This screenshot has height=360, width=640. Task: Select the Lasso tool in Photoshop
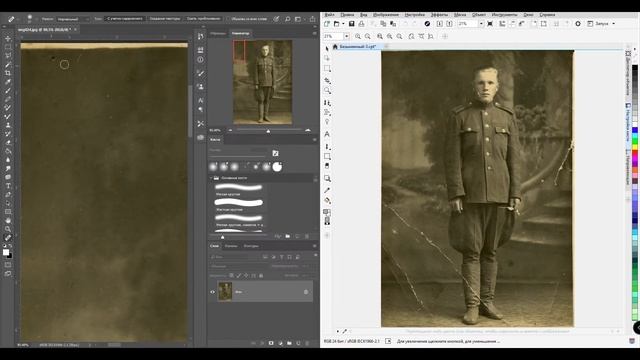click(x=8, y=56)
